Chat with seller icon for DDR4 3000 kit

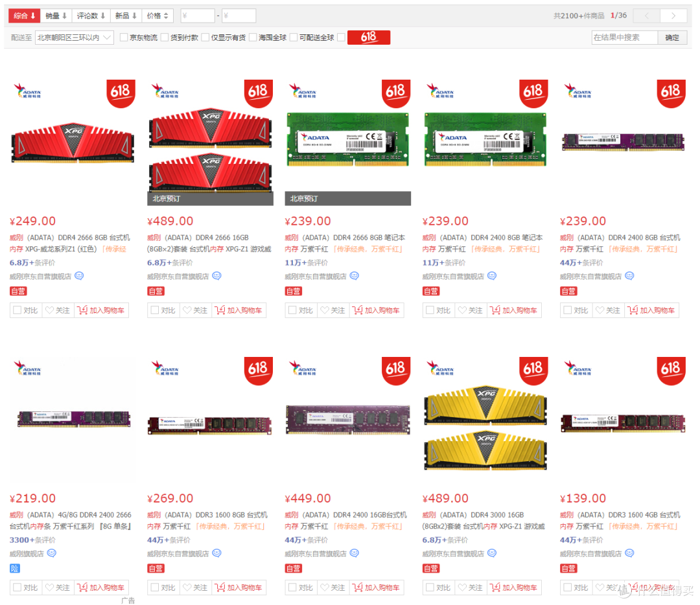[x=491, y=553]
